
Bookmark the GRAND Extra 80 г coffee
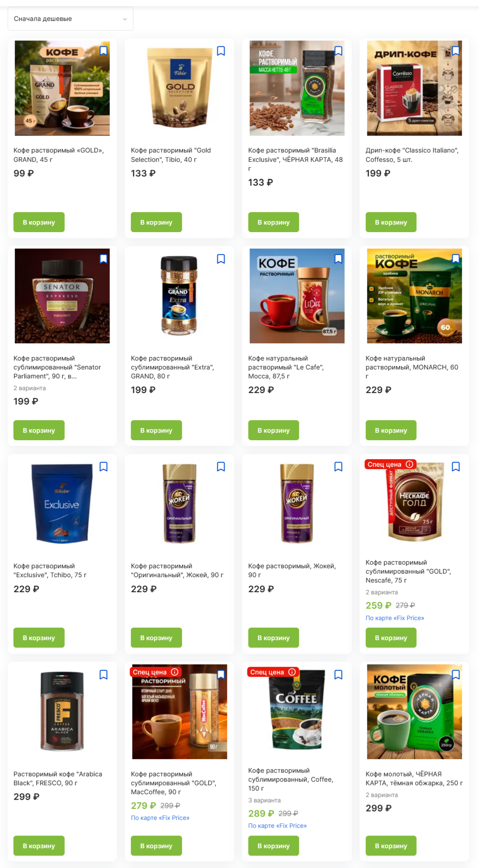221,259
